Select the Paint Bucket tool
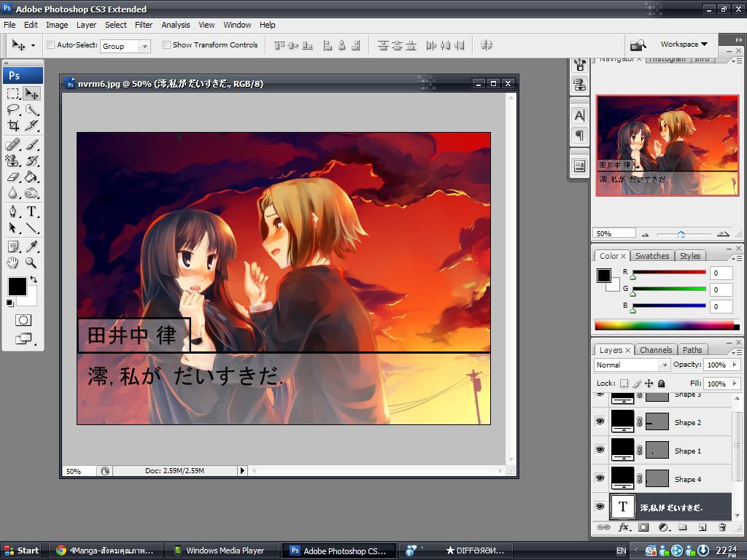 pyautogui.click(x=31, y=176)
